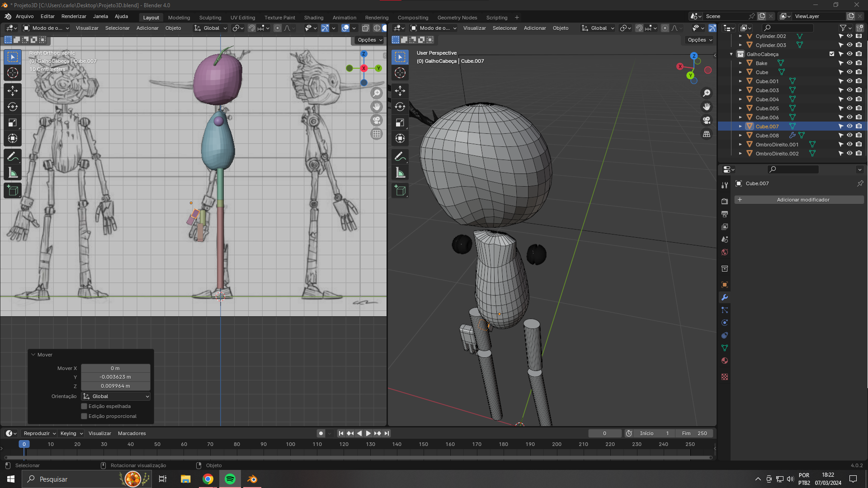Collapse the GalhoCabeça collection
Screen dimensions: 868x488
[x=731, y=54]
